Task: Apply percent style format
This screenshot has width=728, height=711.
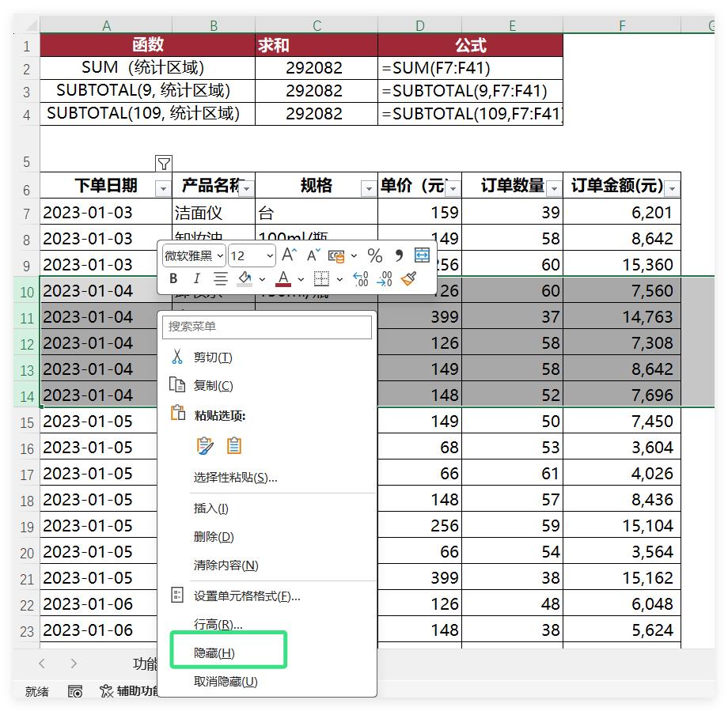Action: coord(374,255)
